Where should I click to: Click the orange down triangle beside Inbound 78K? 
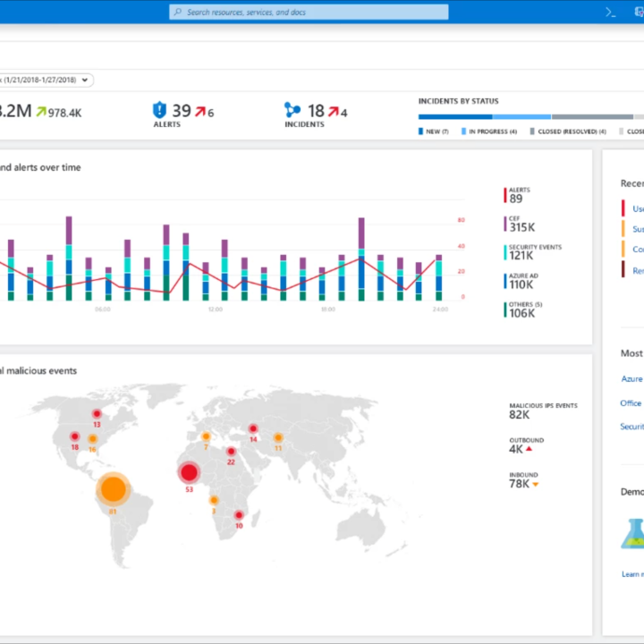click(535, 485)
